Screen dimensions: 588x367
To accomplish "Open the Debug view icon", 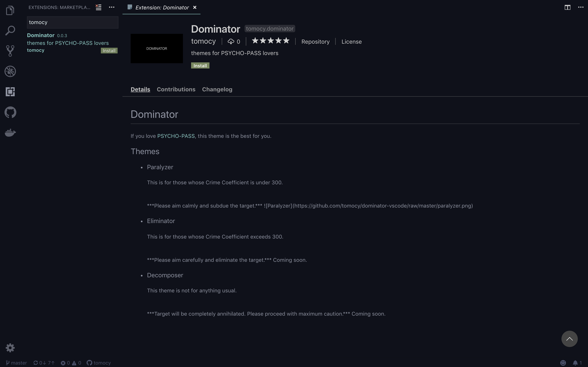I will pyautogui.click(x=10, y=71).
